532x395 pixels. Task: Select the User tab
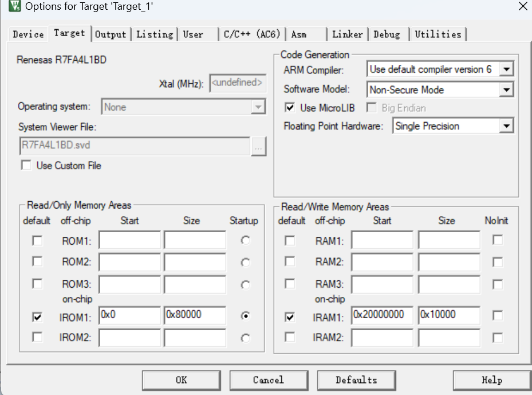(193, 34)
